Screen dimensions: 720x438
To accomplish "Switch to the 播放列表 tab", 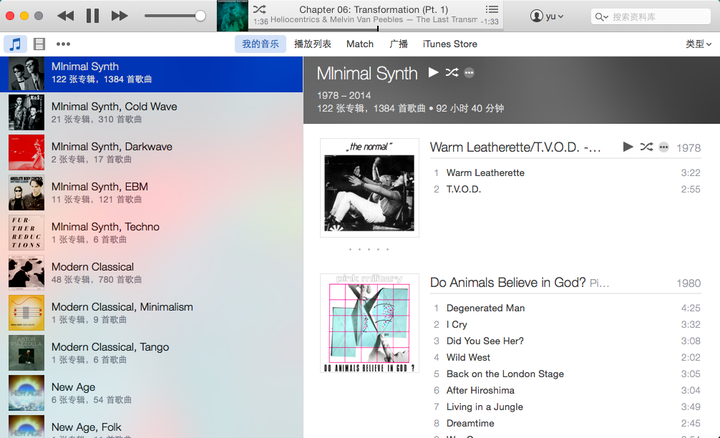I will pos(313,44).
